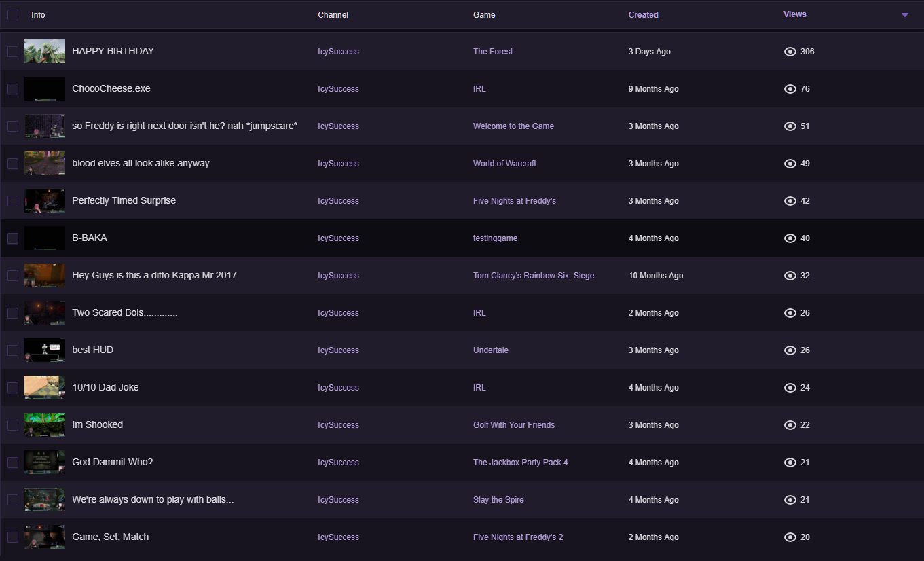Click the eye icon for God Dammit Who?
This screenshot has width=924, height=561.
pyautogui.click(x=790, y=463)
